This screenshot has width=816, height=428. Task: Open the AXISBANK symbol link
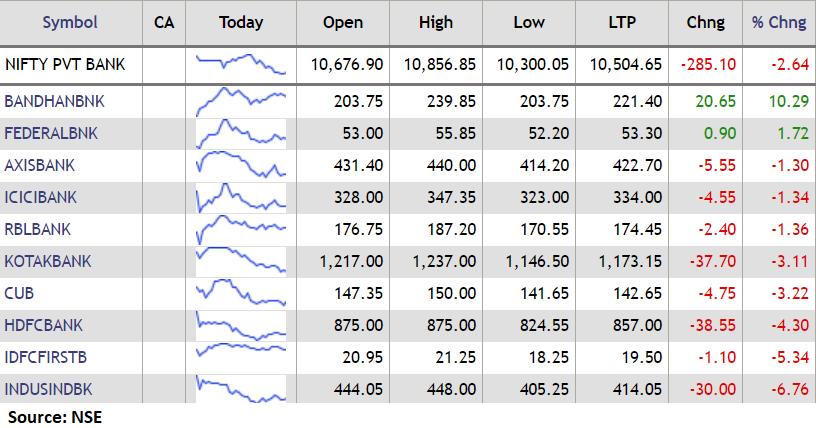click(x=40, y=166)
